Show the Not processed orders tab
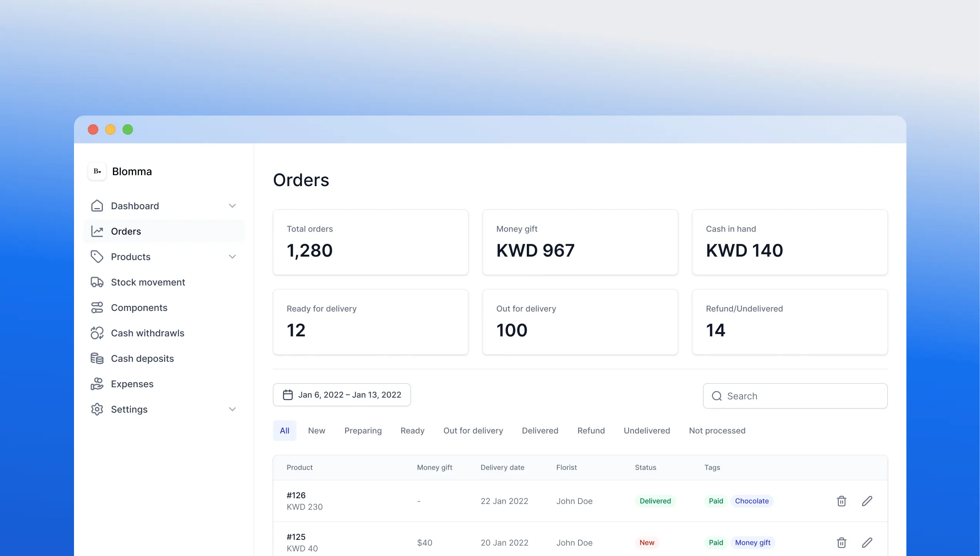This screenshot has width=980, height=556. [717, 430]
